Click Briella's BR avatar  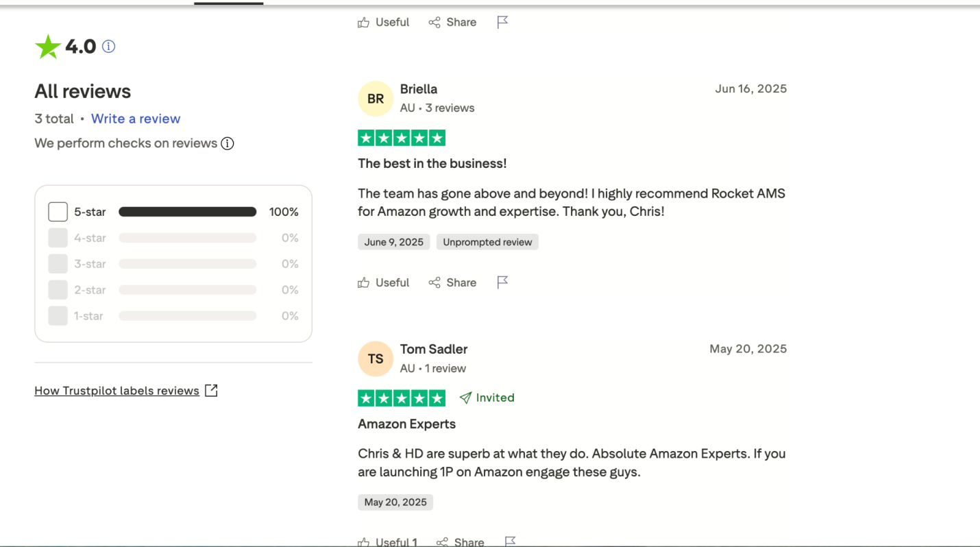click(x=376, y=99)
